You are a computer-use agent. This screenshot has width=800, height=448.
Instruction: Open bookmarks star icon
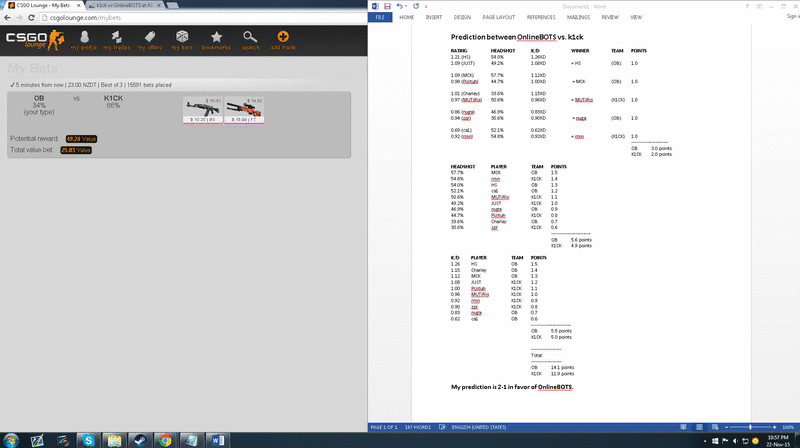click(216, 40)
